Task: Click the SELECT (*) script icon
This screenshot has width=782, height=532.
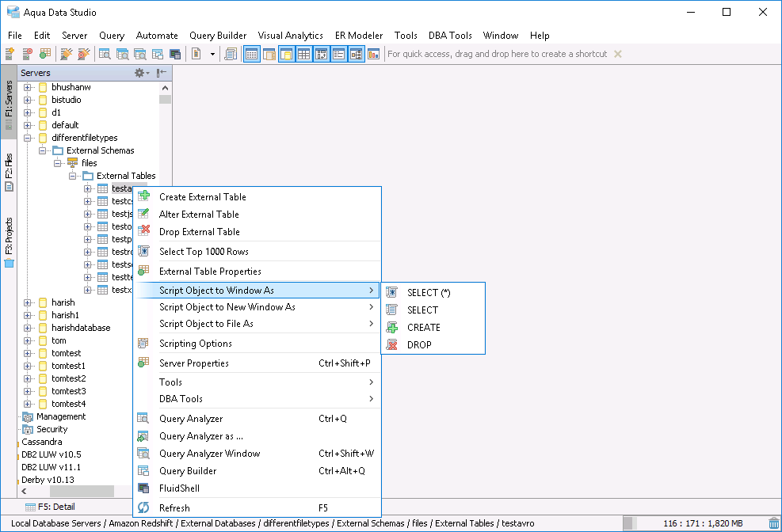Action: click(392, 292)
